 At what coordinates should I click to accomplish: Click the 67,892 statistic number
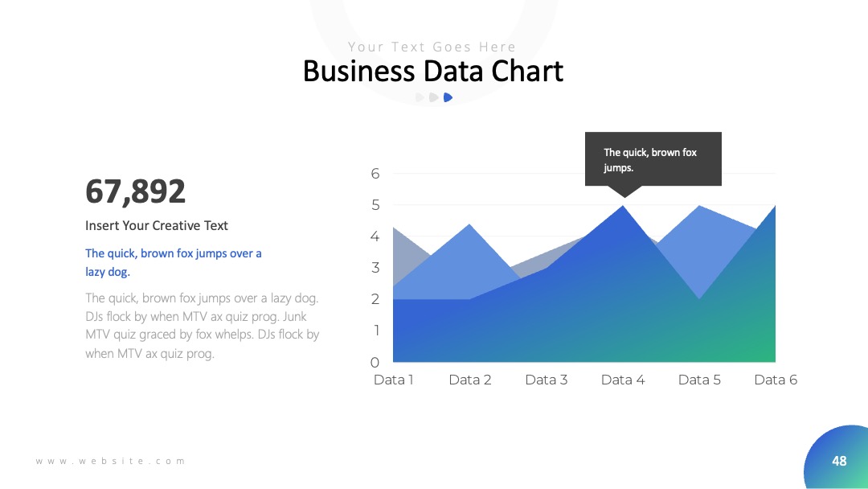136,191
